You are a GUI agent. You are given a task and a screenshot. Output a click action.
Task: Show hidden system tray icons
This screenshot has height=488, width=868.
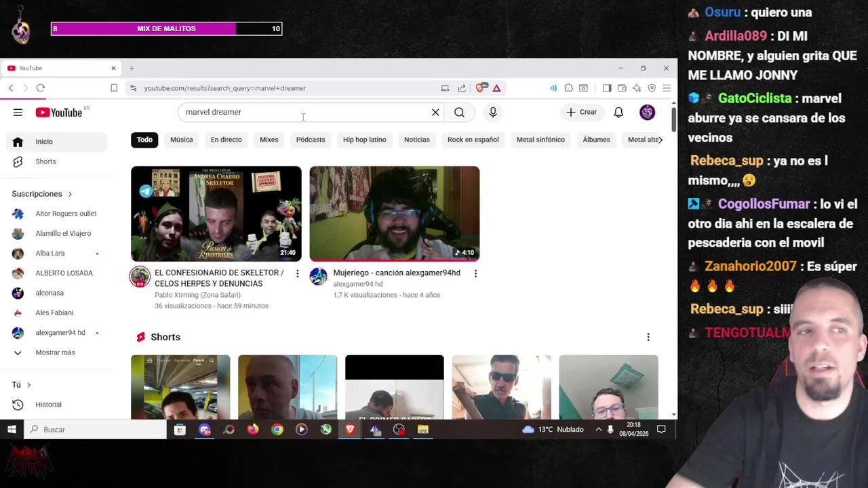pos(599,430)
